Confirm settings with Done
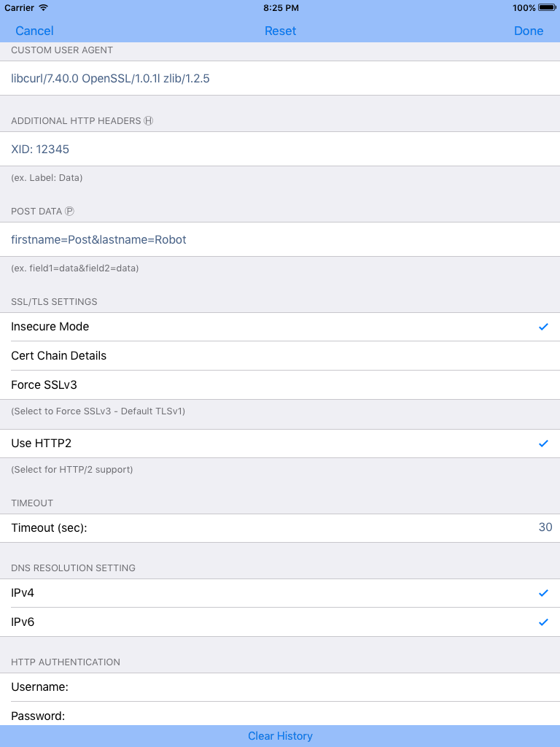The width and height of the screenshot is (560, 747). (529, 31)
